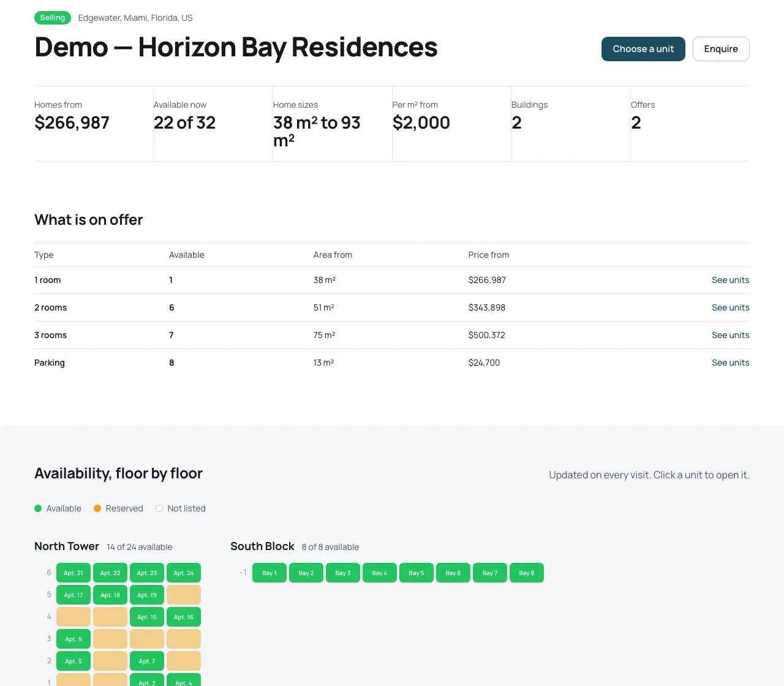Select Apt. 23 unit tile
The width and height of the screenshot is (784, 686).
(147, 573)
